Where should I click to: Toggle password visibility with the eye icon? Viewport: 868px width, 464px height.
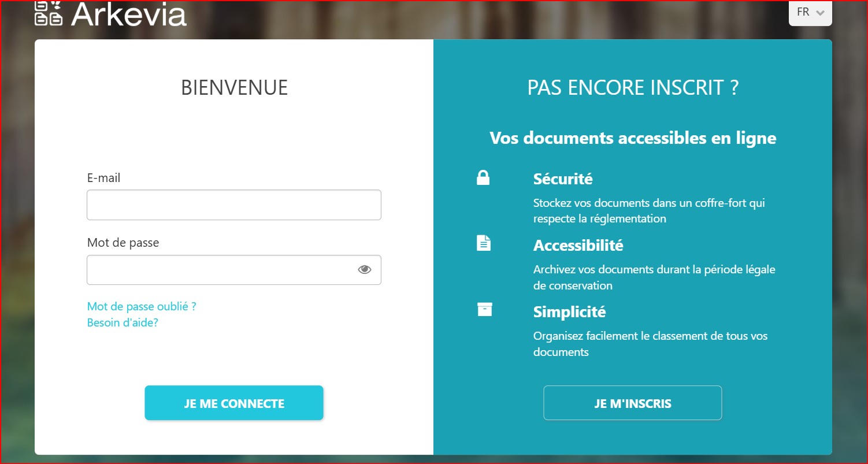click(x=365, y=269)
